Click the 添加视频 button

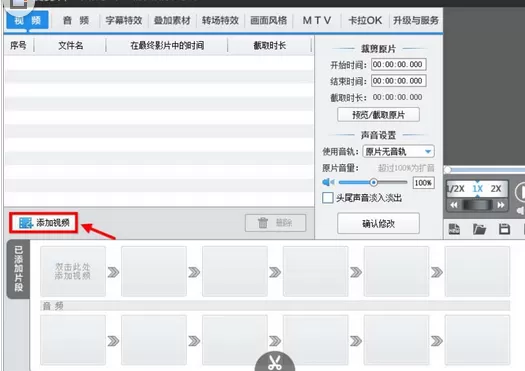(44, 222)
